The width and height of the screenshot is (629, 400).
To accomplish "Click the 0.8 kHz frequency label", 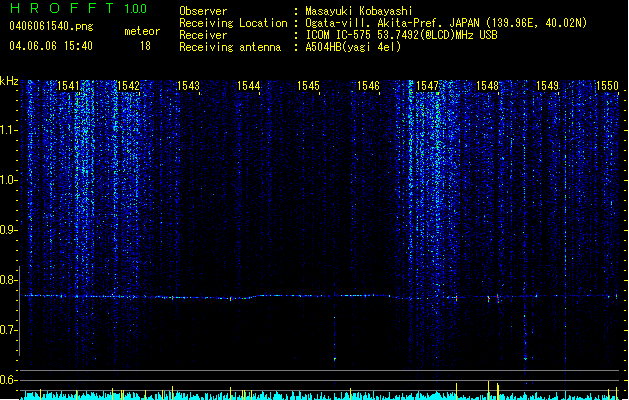I will (x=9, y=280).
